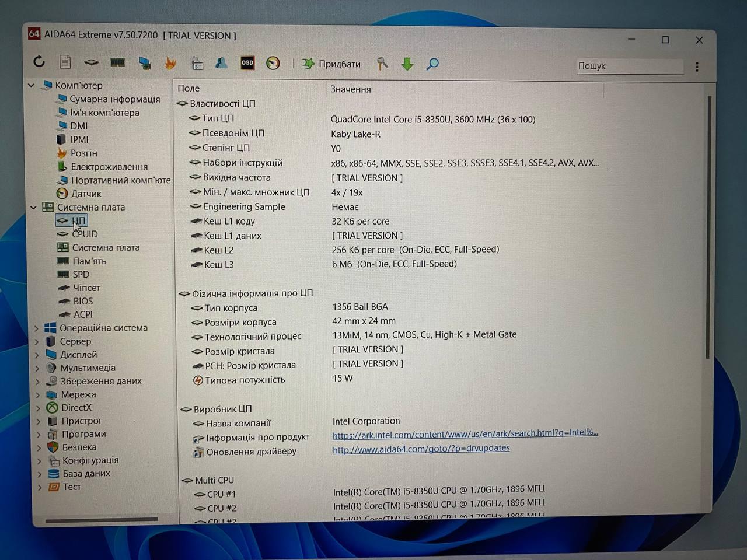Open the aida64.com driver updates link
Screen dimensions: 747x560
421,449
